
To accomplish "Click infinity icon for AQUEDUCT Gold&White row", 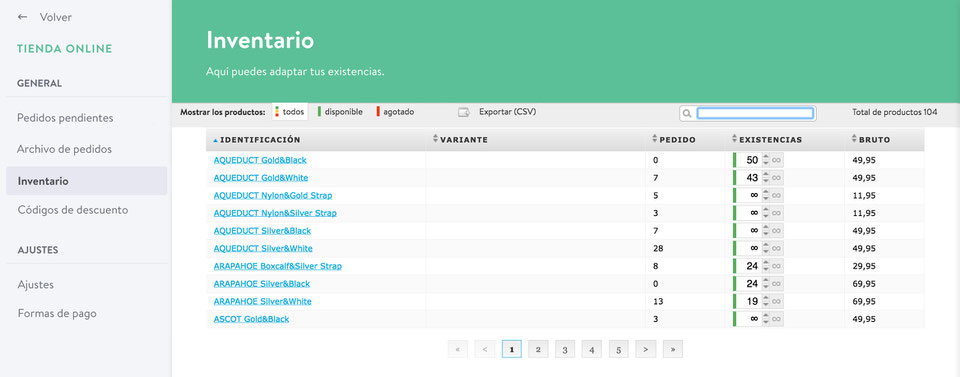I will (x=776, y=178).
